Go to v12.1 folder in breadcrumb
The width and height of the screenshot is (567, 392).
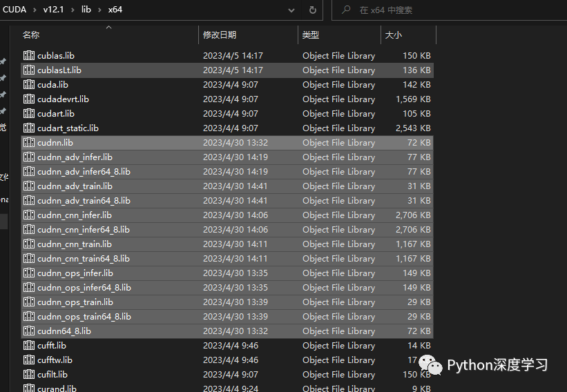coord(53,10)
